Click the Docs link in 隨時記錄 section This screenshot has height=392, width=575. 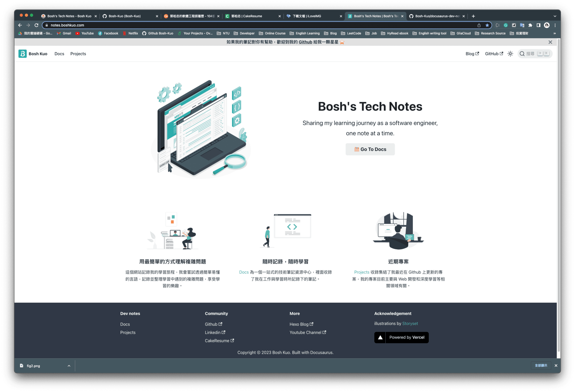pyautogui.click(x=244, y=272)
